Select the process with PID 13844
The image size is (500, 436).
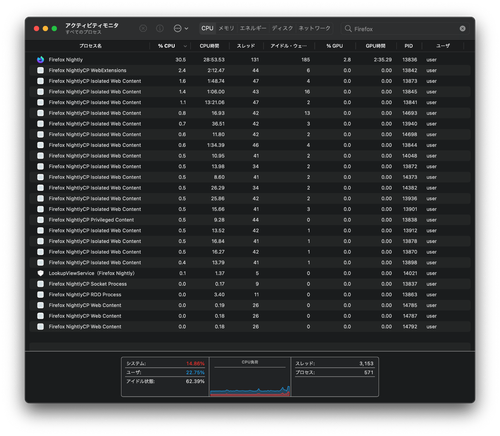click(250, 145)
